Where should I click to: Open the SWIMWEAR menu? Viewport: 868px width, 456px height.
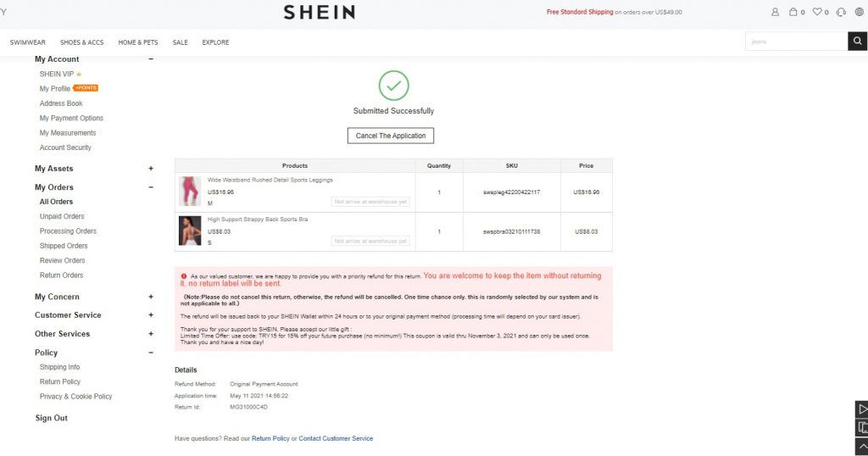click(x=28, y=42)
